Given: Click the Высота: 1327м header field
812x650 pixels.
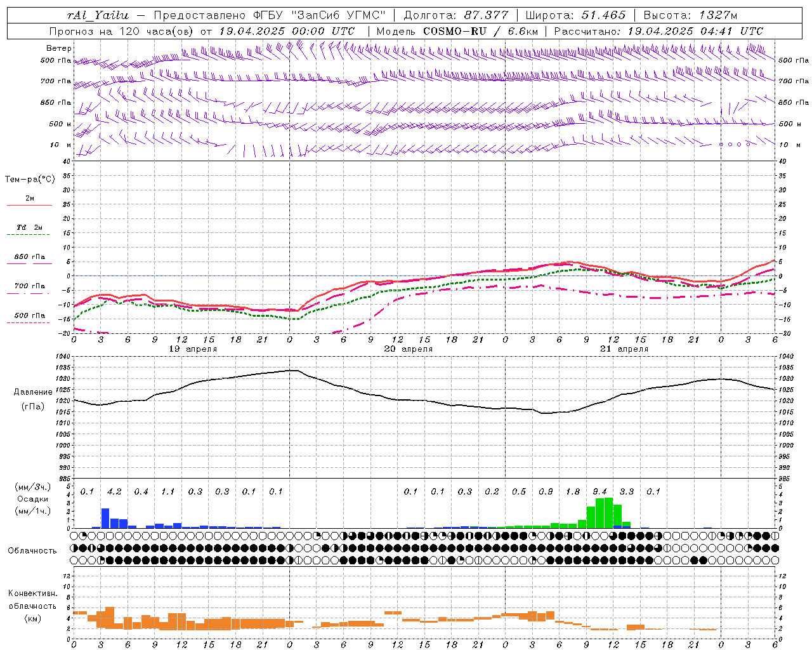Looking at the screenshot, I should click(690, 15).
